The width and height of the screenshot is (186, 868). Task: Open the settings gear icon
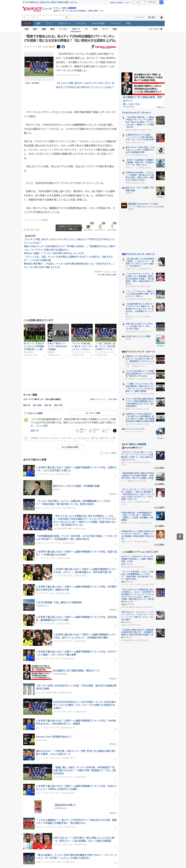(x=161, y=18)
